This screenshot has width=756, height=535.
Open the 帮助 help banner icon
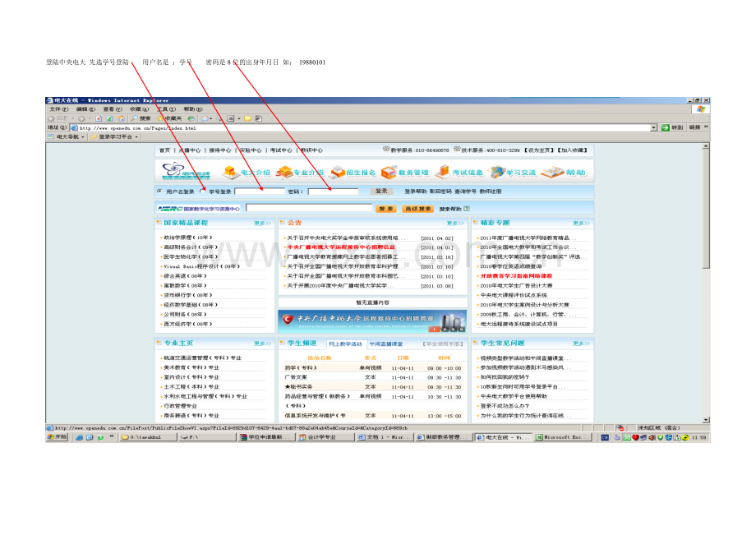point(563,172)
